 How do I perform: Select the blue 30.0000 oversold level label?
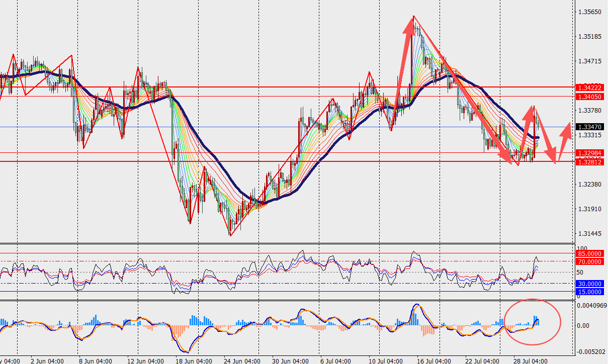tap(590, 284)
